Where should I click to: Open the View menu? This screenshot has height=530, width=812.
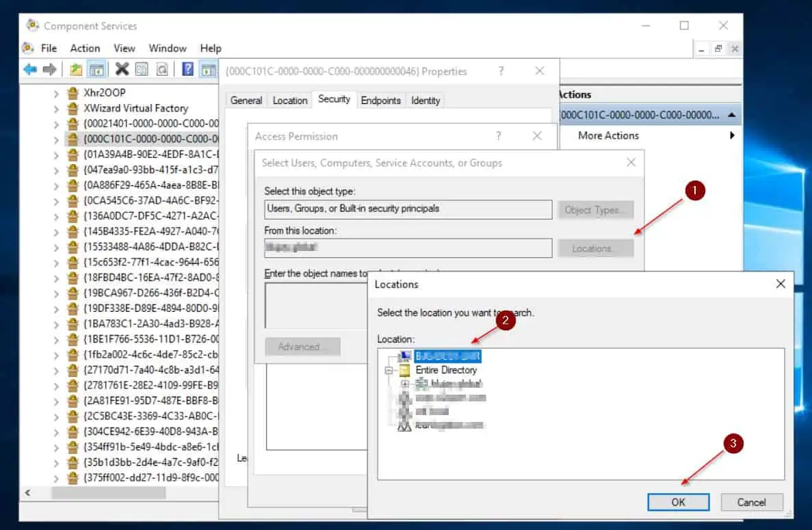click(125, 48)
